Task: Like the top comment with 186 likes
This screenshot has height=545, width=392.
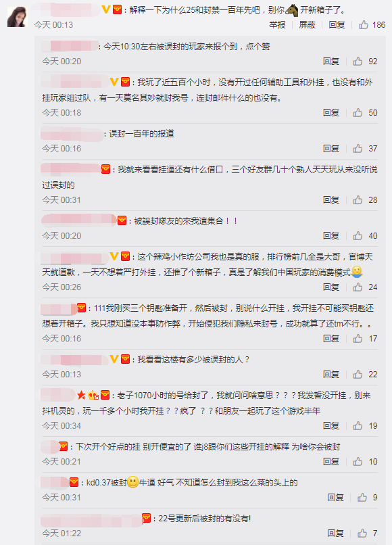Action: (364, 24)
